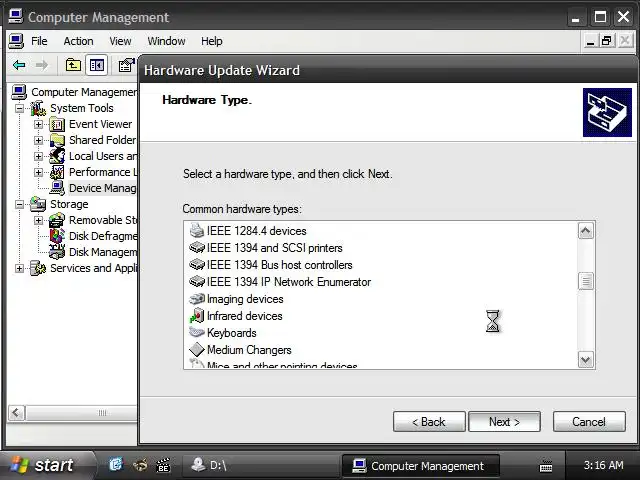The image size is (640, 480).
Task: Click the Storage tree icon
Action: [x=38, y=204]
